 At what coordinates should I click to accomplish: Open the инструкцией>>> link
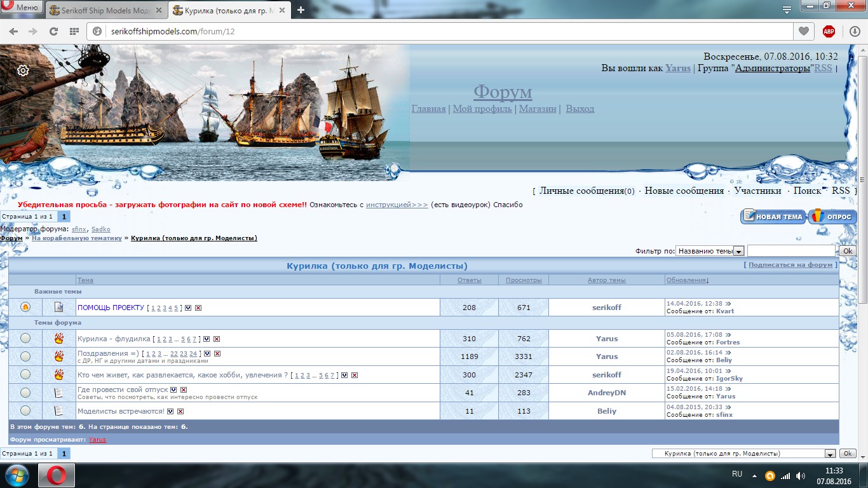point(397,205)
